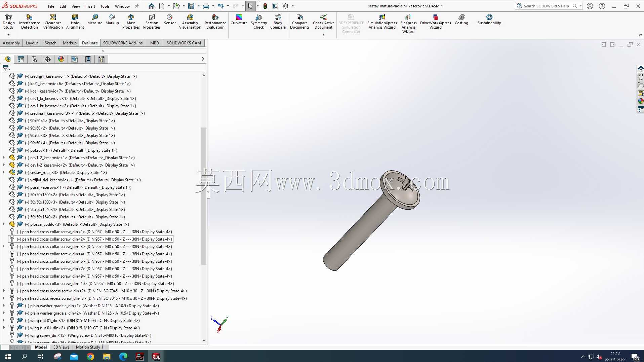Launch SimulationXpress Analysis Wizard

[x=382, y=22]
